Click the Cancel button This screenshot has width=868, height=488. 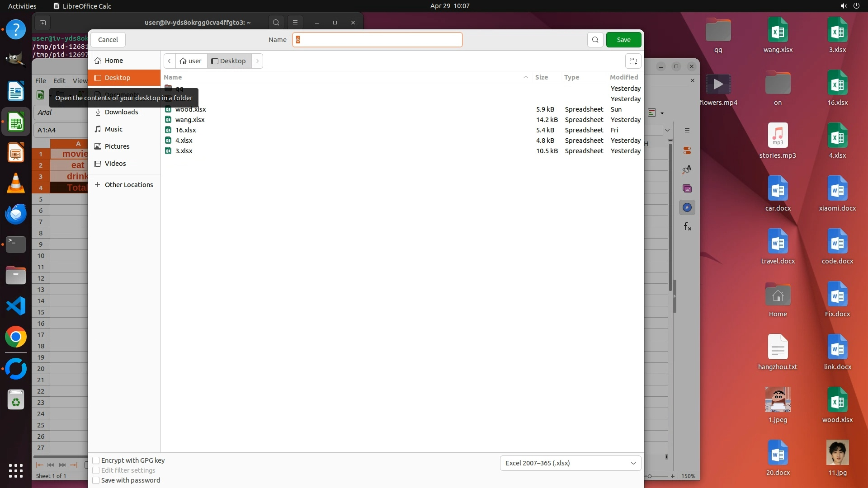[108, 40]
